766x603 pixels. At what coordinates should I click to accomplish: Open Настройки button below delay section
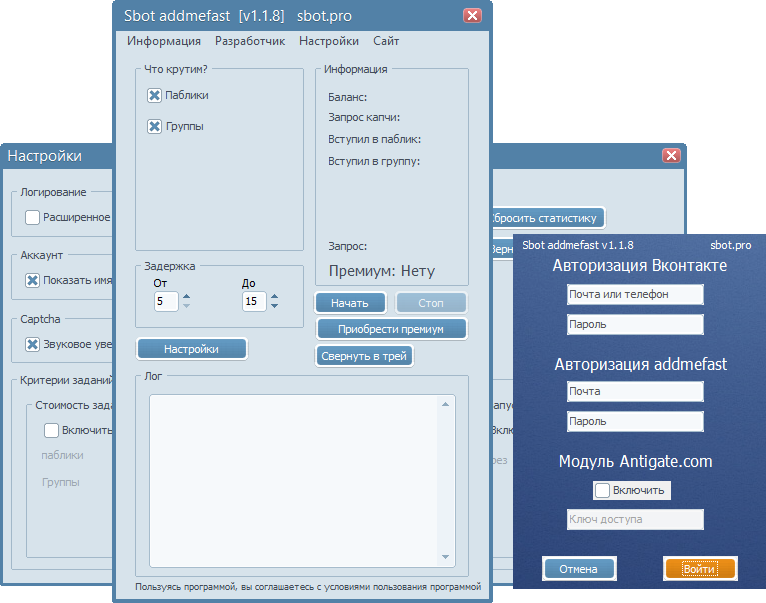(x=192, y=349)
